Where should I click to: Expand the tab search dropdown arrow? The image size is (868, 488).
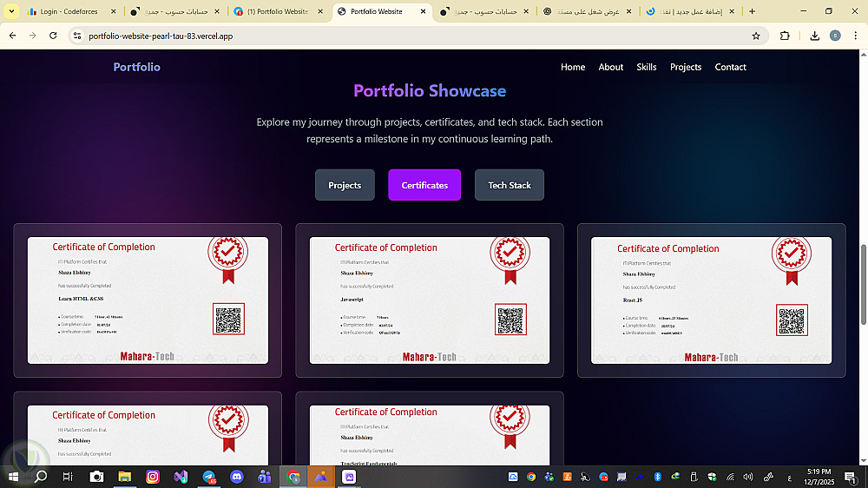tap(11, 11)
